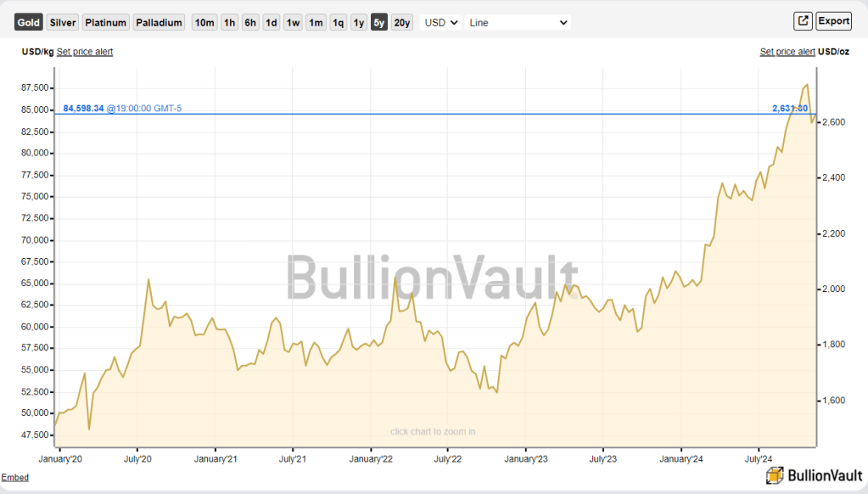Click the Export button
Screen dimensions: 868x494
[x=833, y=21]
